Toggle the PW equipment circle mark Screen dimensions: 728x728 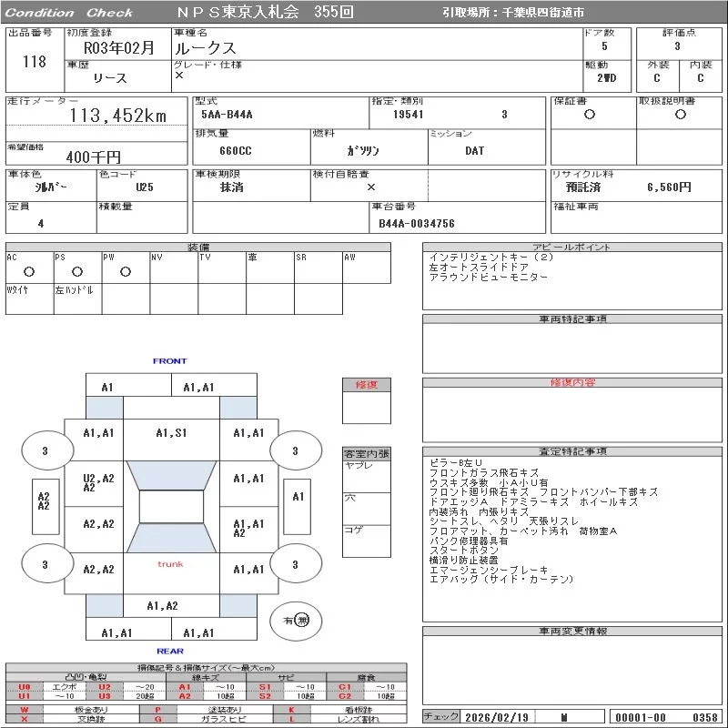point(126,271)
